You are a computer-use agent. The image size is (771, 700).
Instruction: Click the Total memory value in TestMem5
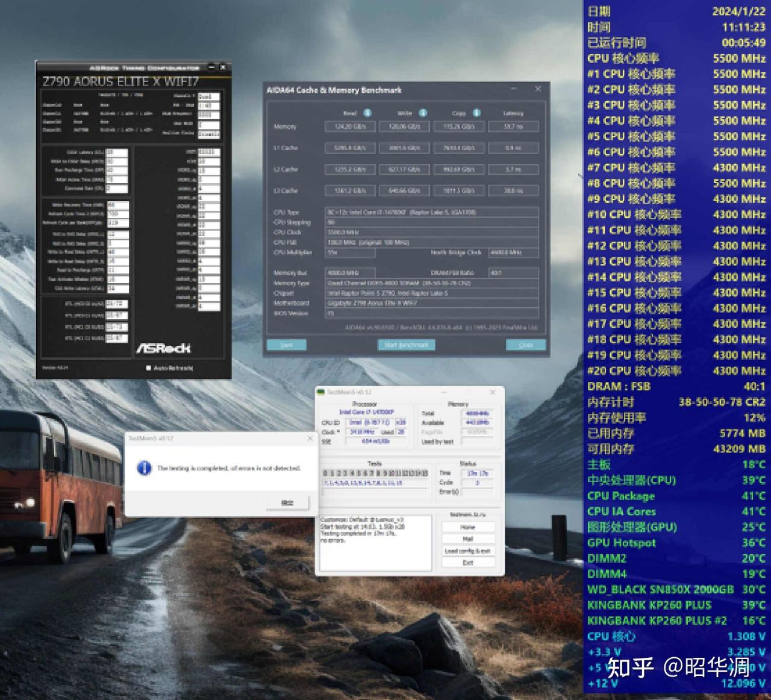tap(478, 413)
